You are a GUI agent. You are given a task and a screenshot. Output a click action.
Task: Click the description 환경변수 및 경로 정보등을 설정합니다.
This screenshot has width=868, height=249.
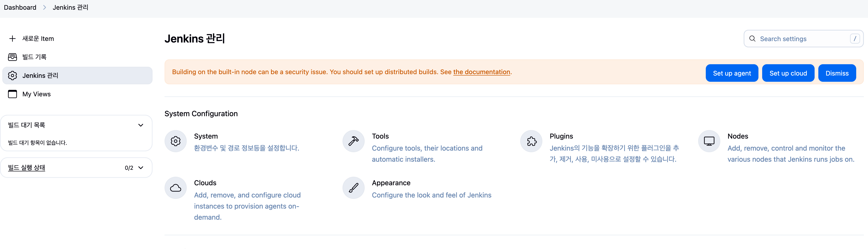(247, 148)
